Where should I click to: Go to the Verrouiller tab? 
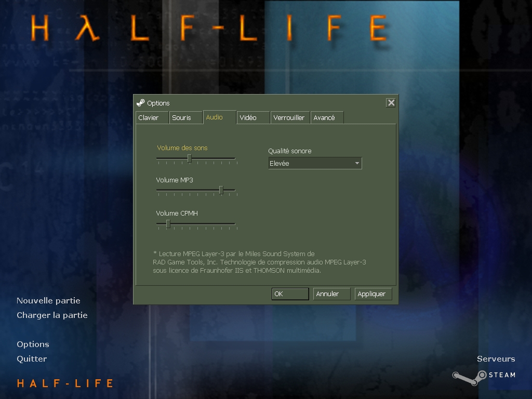289,118
